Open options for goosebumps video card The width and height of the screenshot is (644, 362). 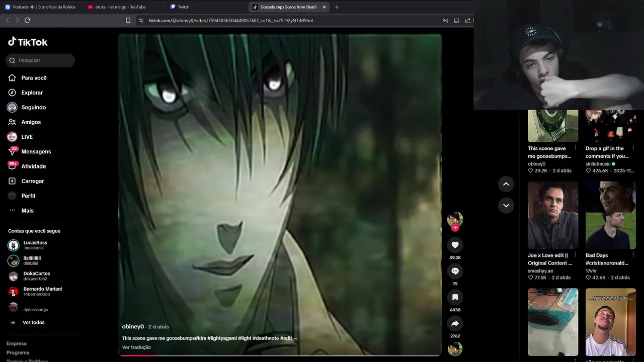tap(576, 148)
